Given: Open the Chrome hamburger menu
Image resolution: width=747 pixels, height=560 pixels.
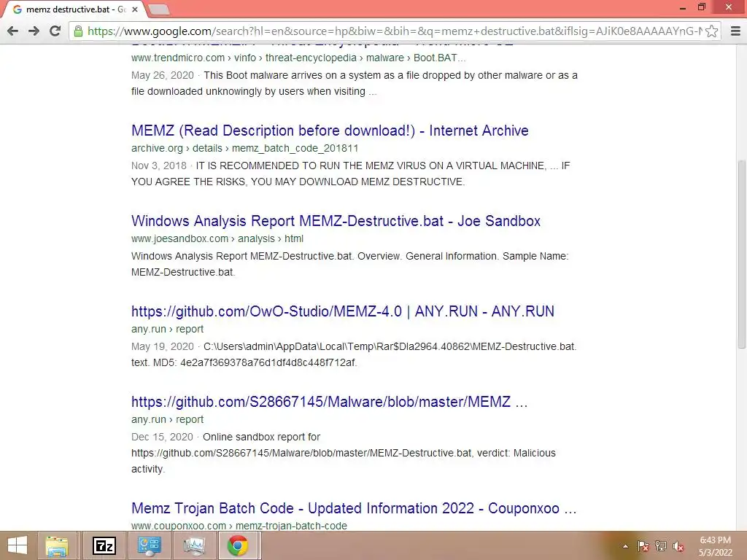Looking at the screenshot, I should coord(735,31).
